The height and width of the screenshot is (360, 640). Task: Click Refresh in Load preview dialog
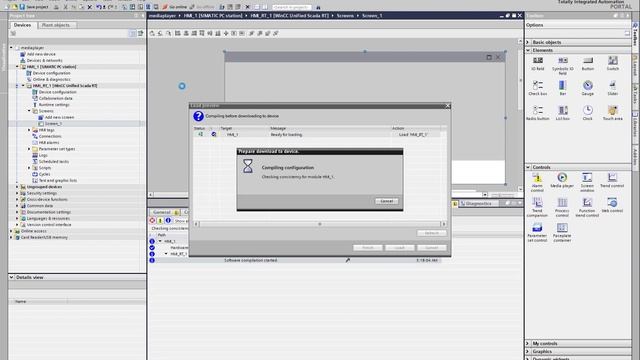point(431,233)
